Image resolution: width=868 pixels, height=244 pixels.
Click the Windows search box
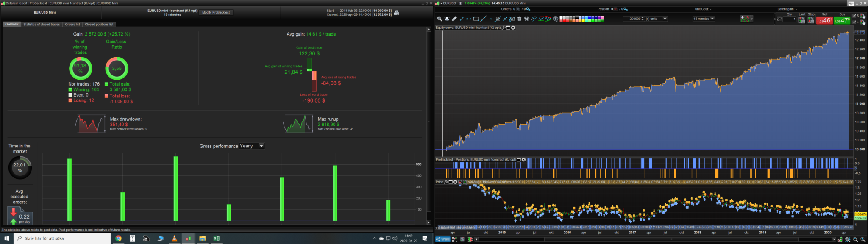[x=62, y=238]
